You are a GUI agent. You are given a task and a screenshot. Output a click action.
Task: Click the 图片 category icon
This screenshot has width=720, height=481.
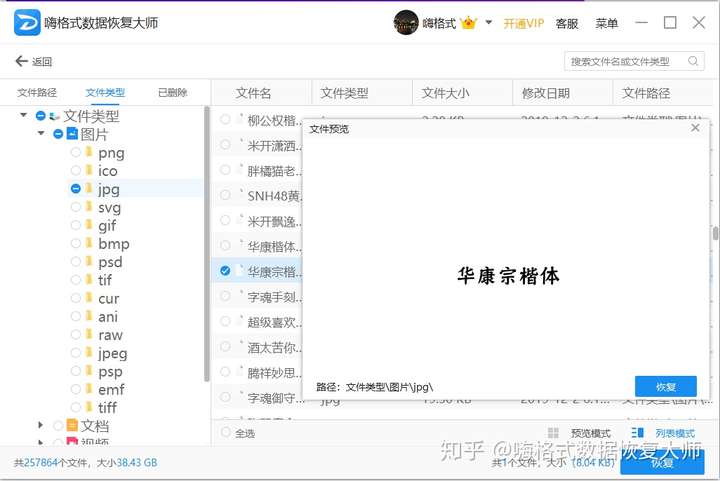click(72, 134)
